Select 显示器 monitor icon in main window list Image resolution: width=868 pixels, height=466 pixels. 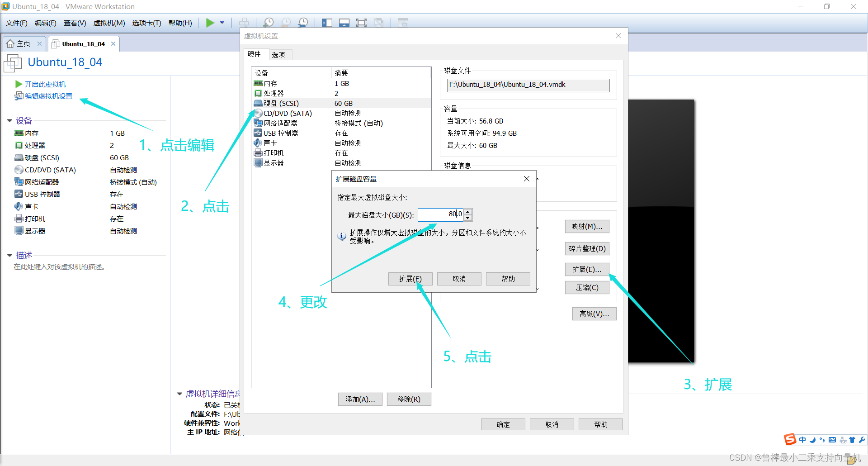click(19, 231)
